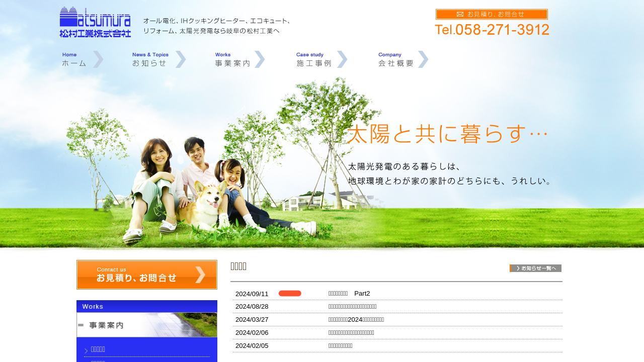644x362 pixels.
Task: Click the chevron arrow beside ホーム
Action: (98, 59)
